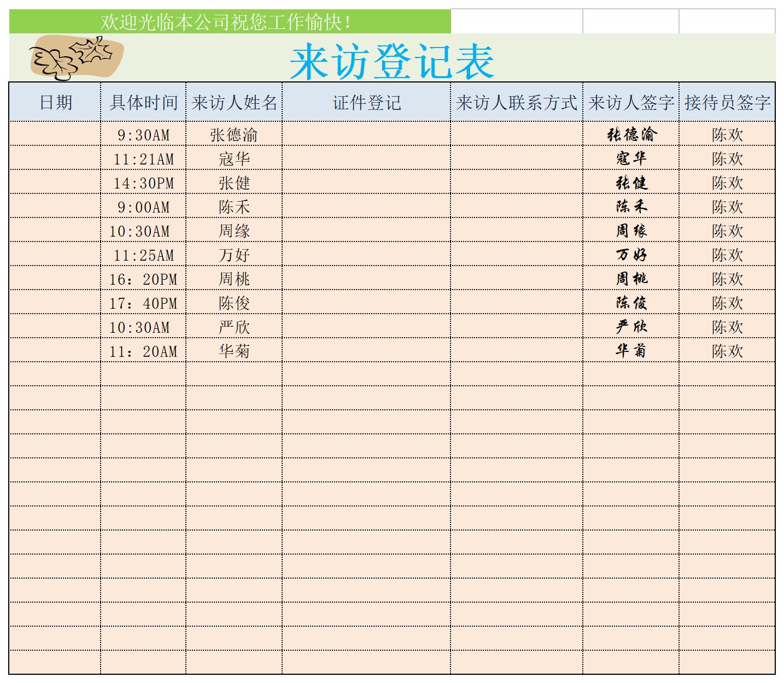Select the 具体时间 column header
784x683 pixels.
[x=144, y=101]
